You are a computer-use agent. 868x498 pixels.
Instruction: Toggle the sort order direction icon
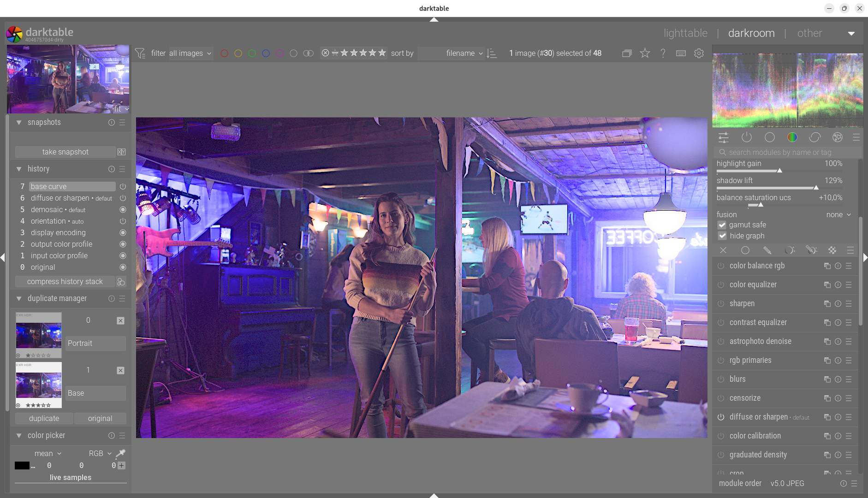[492, 53]
